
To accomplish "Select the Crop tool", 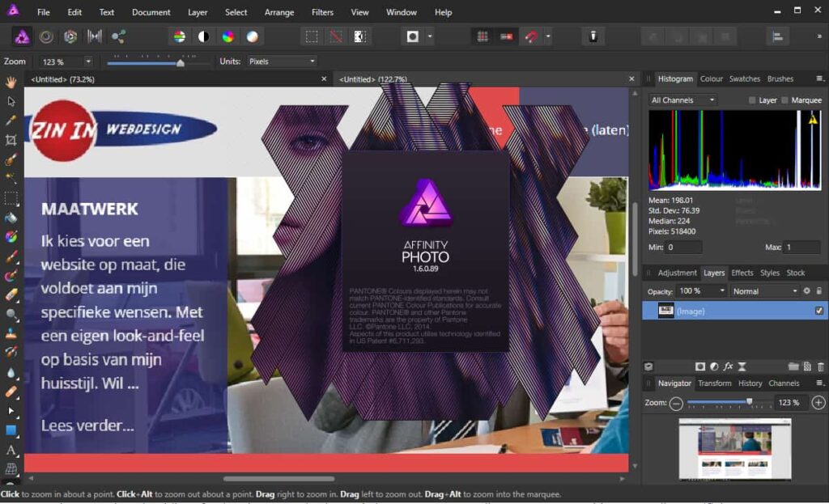I will click(x=11, y=140).
